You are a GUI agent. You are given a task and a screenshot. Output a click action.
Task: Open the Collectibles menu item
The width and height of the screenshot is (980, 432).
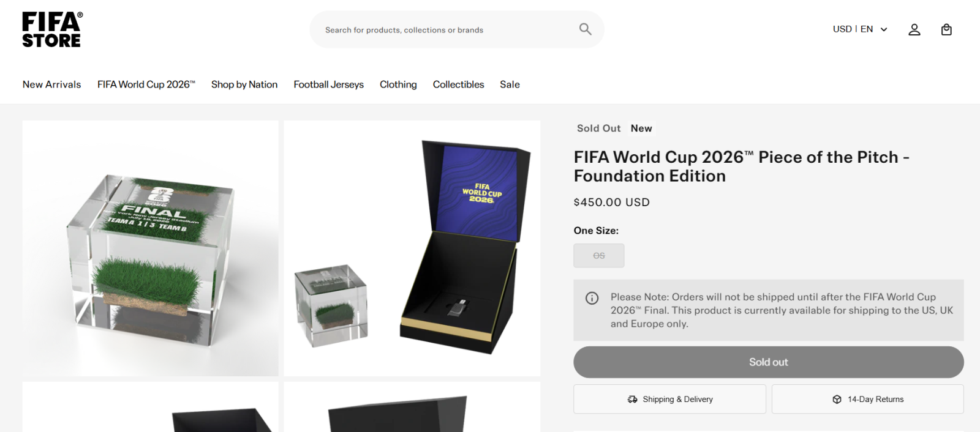pyautogui.click(x=459, y=84)
